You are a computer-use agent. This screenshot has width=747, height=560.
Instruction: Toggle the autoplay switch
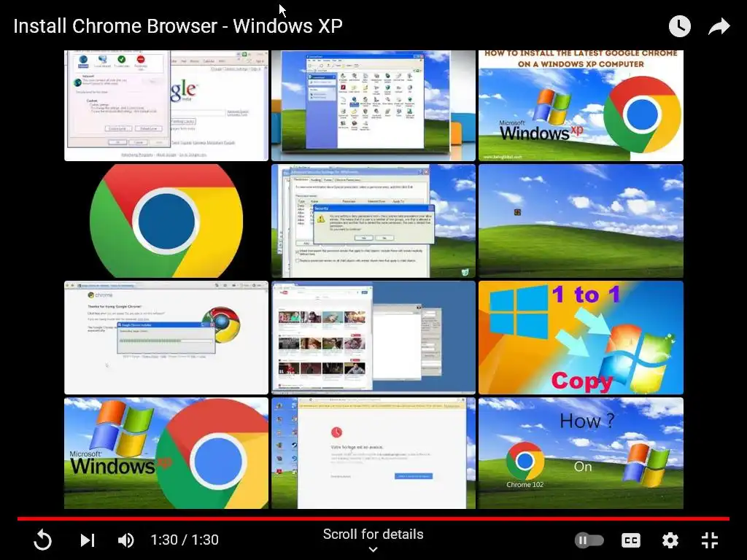(589, 540)
